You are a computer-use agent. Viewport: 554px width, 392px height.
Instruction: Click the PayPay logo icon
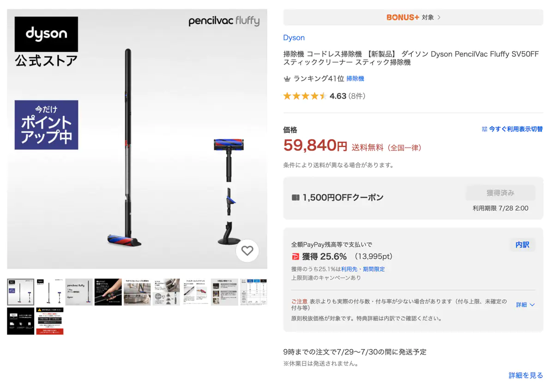(x=295, y=256)
